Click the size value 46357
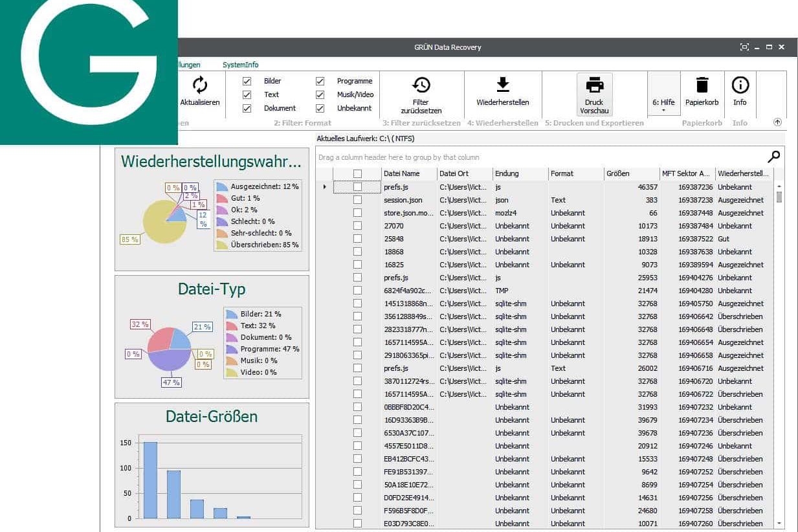 (x=647, y=187)
